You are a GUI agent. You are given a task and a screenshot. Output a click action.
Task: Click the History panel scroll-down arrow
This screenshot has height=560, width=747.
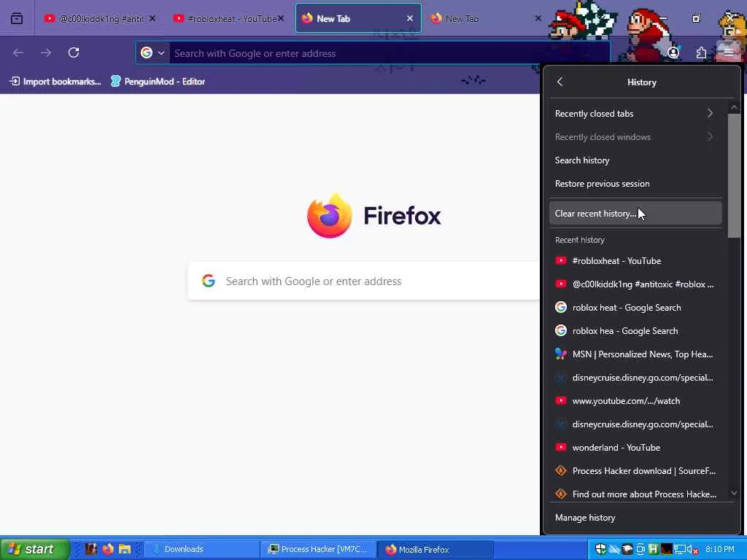click(x=734, y=494)
